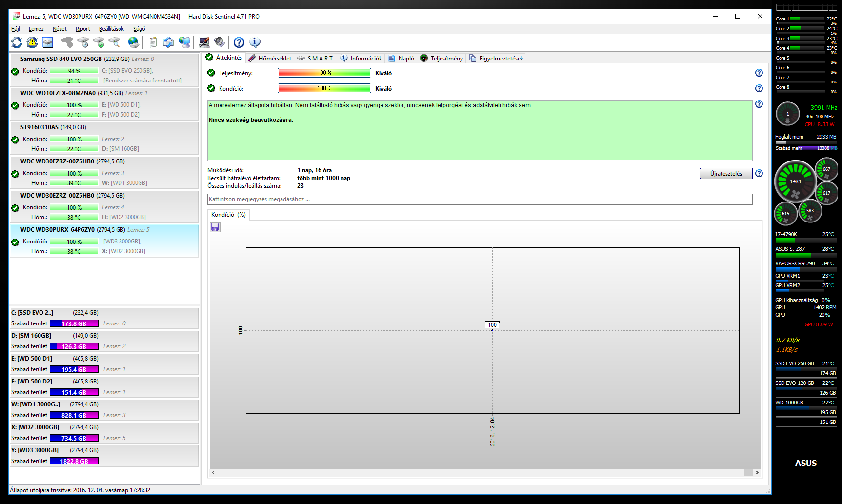
Task: Switch to the Információk tab
Action: (x=361, y=58)
